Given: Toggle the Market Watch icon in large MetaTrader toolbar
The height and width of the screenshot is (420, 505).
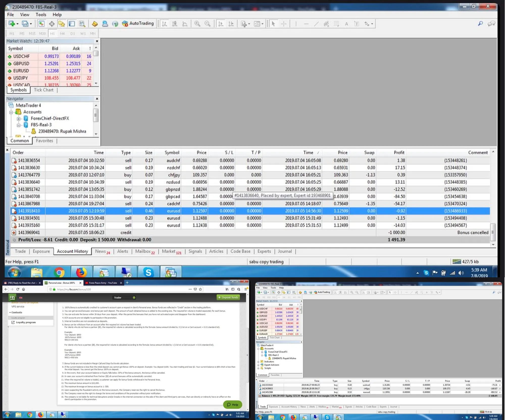Looking at the screenshot, I should click(41, 24).
